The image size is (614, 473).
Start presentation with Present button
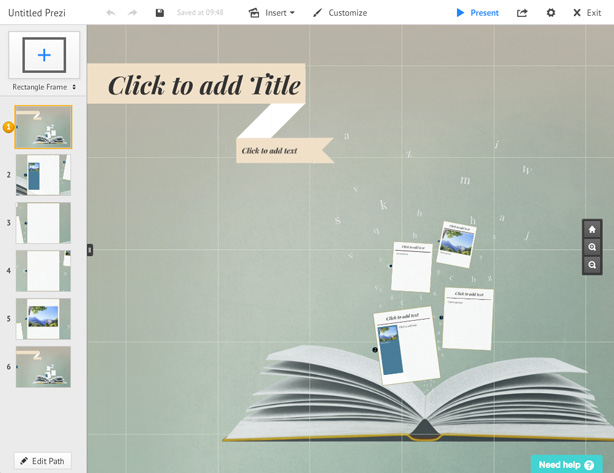pos(477,13)
